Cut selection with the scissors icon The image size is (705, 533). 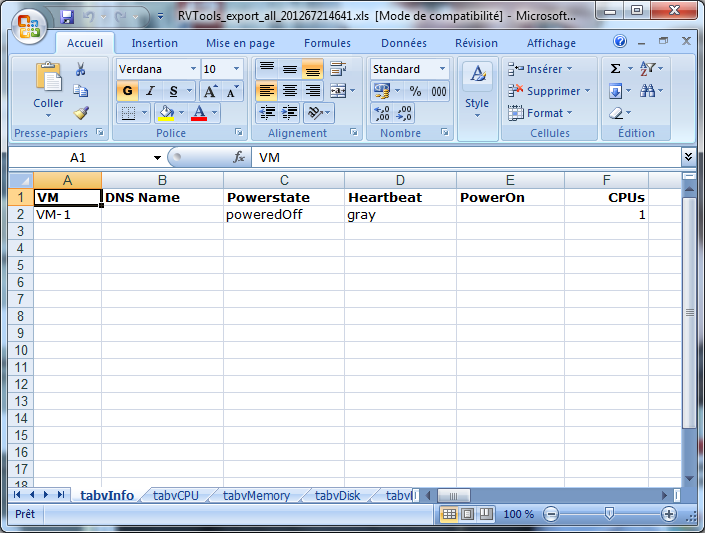(80, 69)
